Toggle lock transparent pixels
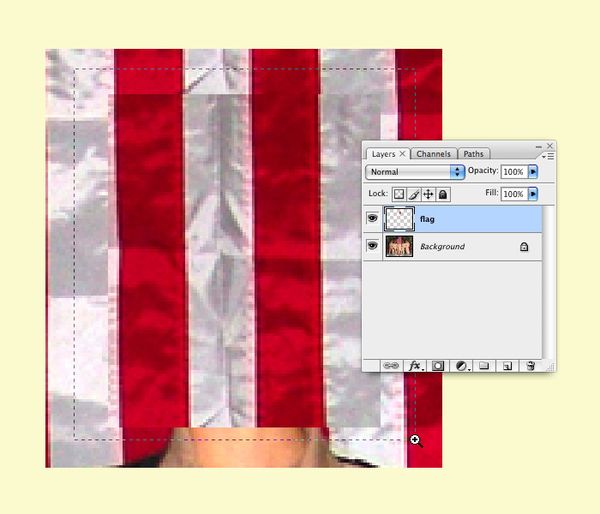The width and height of the screenshot is (600, 514). pos(398,194)
